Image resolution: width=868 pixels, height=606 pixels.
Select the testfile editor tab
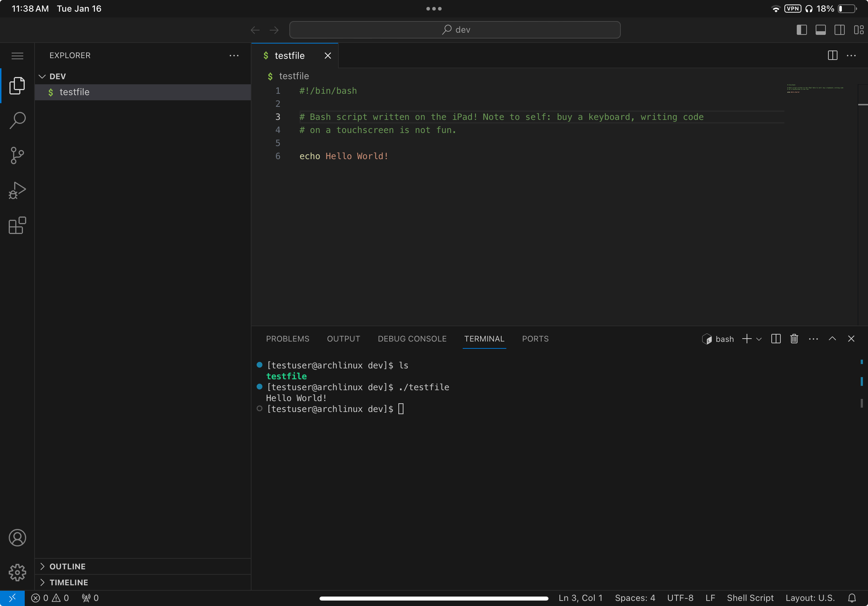pos(295,56)
